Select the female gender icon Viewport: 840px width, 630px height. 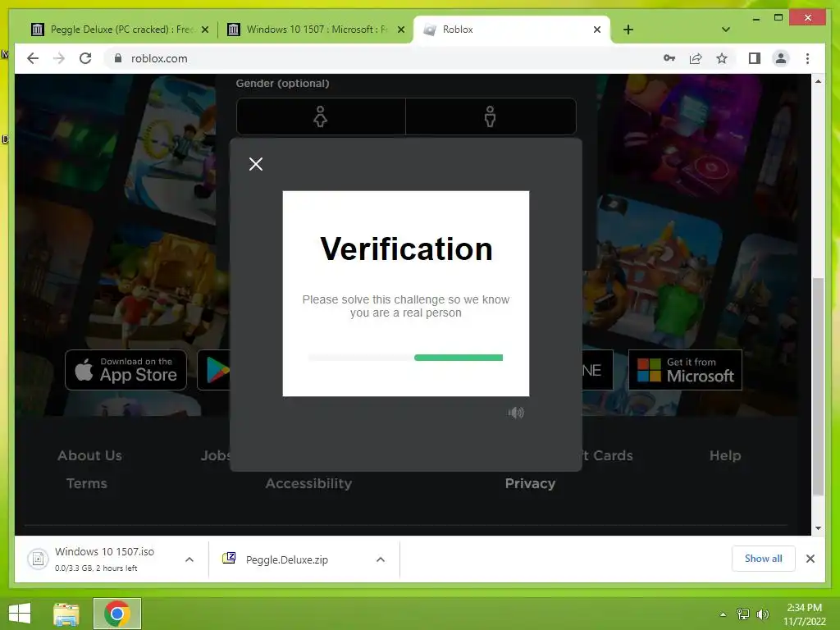coord(321,116)
